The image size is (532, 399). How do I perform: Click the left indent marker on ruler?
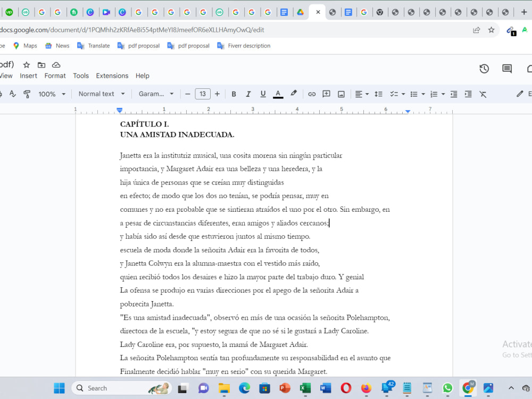point(119,110)
